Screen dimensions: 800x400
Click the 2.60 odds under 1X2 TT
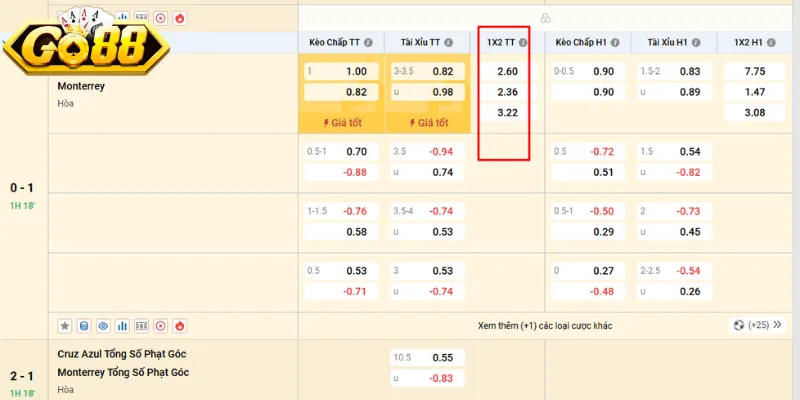coord(507,72)
